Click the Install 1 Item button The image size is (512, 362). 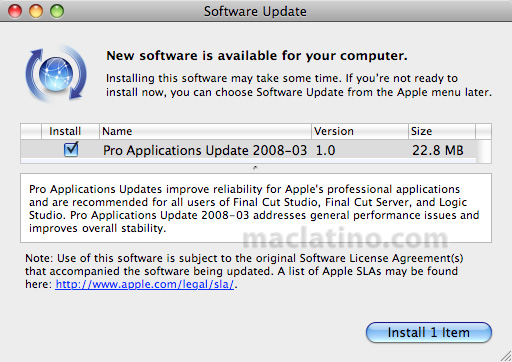[x=429, y=332]
